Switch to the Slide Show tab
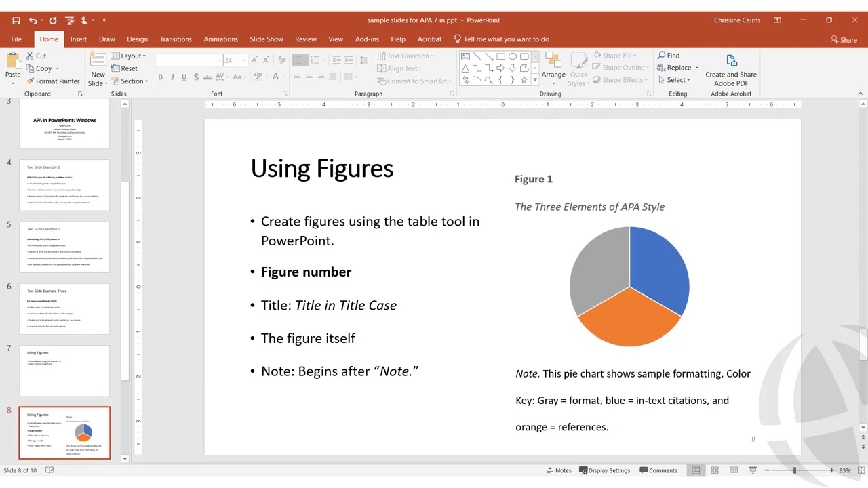Viewport: 868px width, 488px height. tap(267, 39)
